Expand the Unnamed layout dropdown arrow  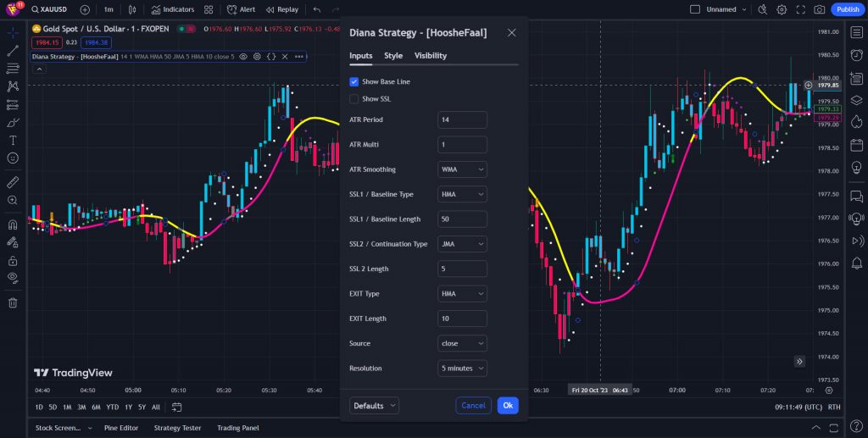(x=744, y=9)
